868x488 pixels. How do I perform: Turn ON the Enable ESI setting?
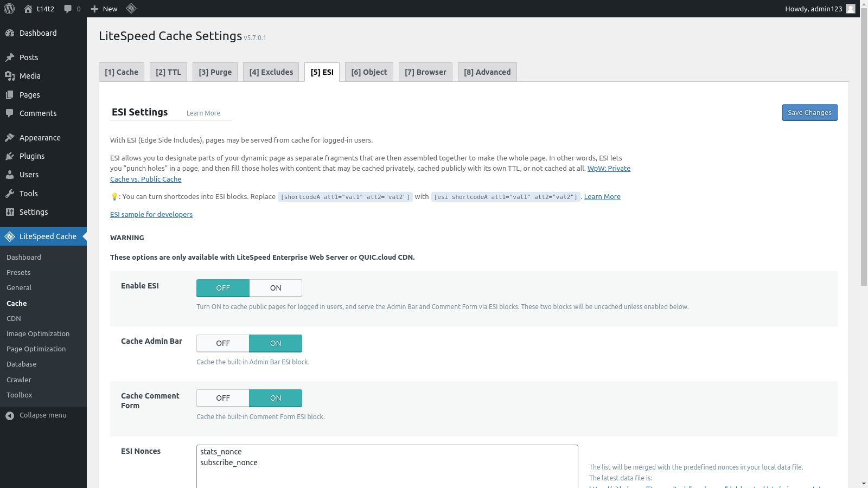point(275,288)
